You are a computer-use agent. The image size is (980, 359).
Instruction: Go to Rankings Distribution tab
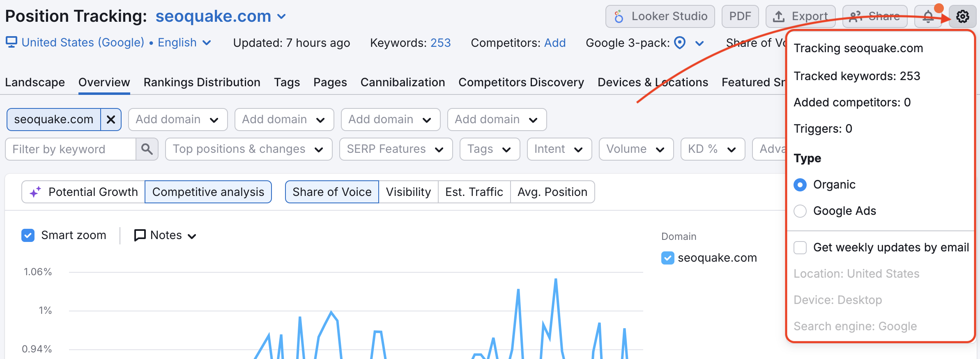(202, 82)
